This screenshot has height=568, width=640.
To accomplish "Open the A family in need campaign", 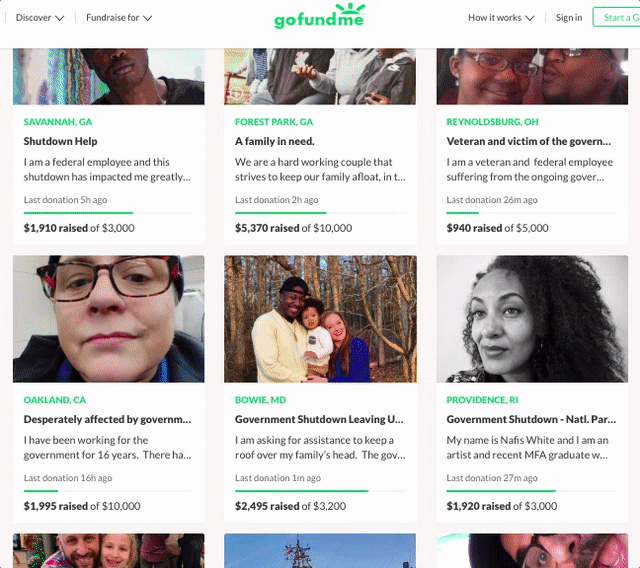I will coord(275,141).
